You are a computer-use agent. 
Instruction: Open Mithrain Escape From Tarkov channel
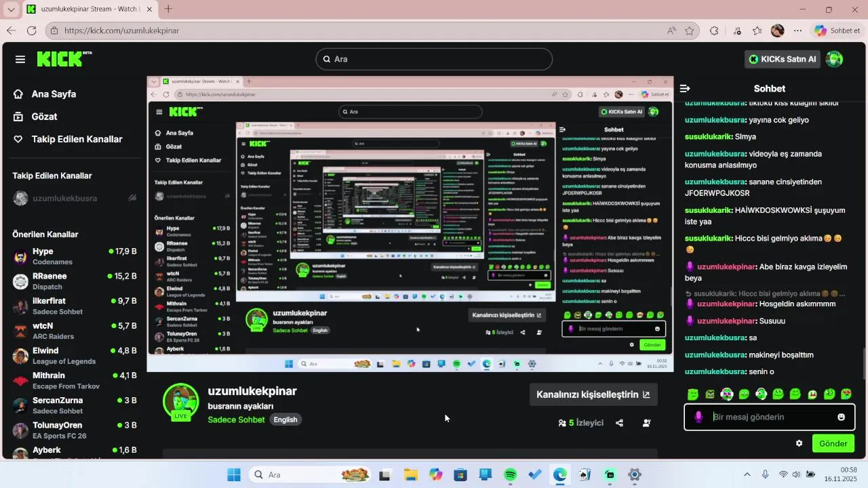pos(75,380)
